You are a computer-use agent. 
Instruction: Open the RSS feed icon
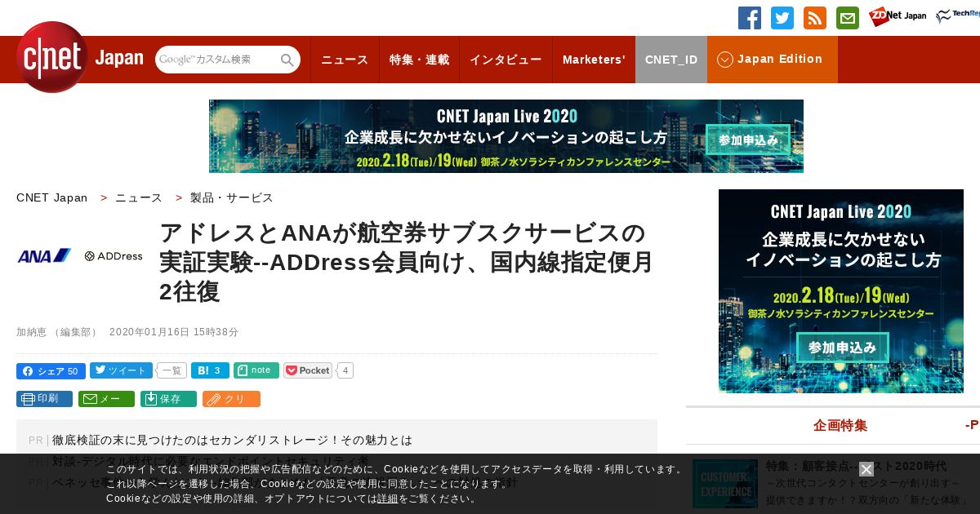(x=815, y=18)
